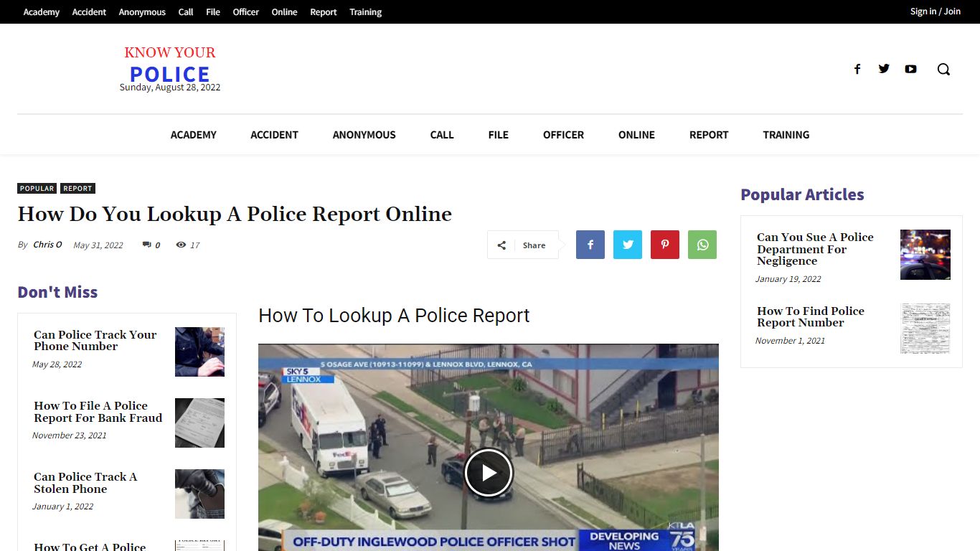The width and height of the screenshot is (980, 551).
Task: Click date November 23, 2021 in Don't Miss
Action: point(69,435)
